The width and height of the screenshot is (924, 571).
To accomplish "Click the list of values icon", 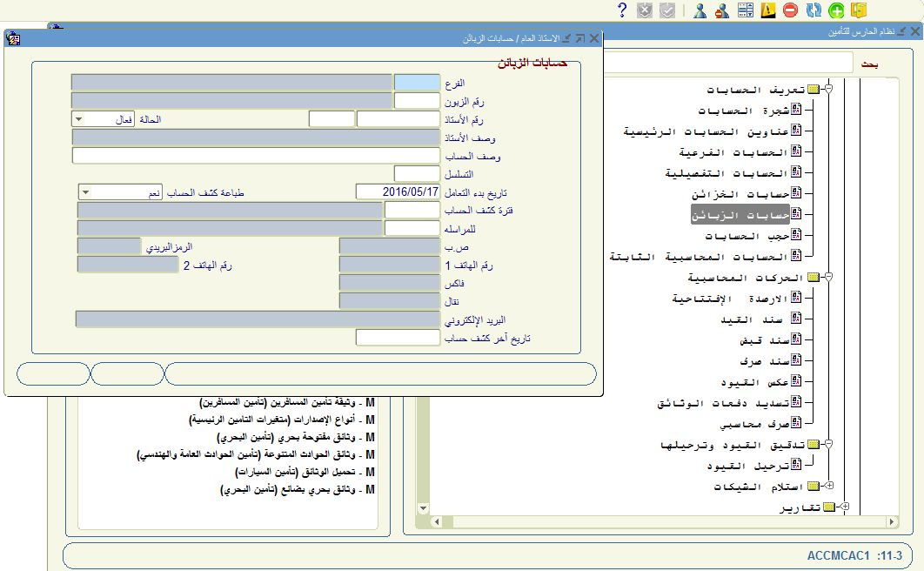I will pos(746,10).
